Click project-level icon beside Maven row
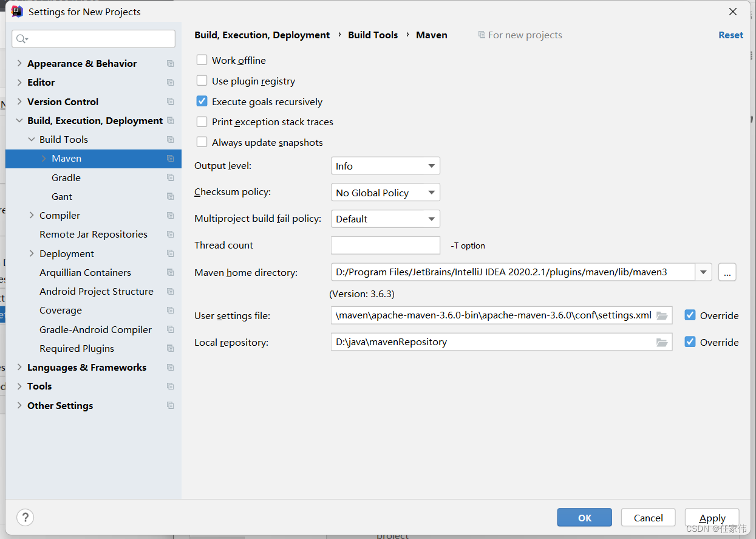Image resolution: width=756 pixels, height=539 pixels. tap(170, 159)
